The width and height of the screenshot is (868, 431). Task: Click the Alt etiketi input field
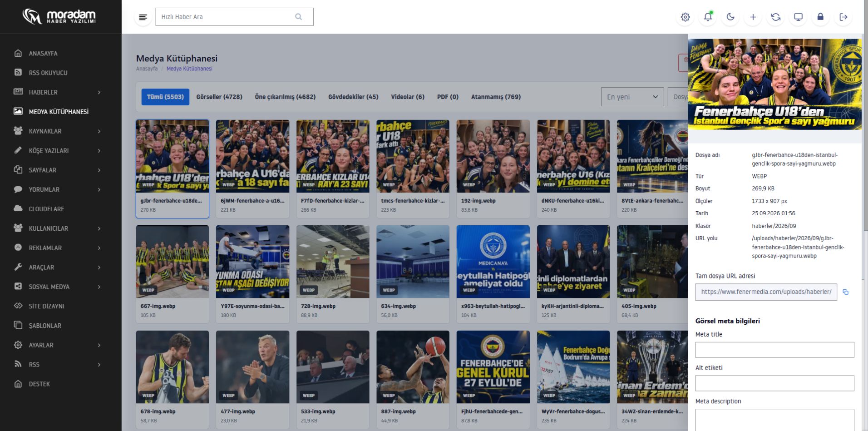pos(774,383)
